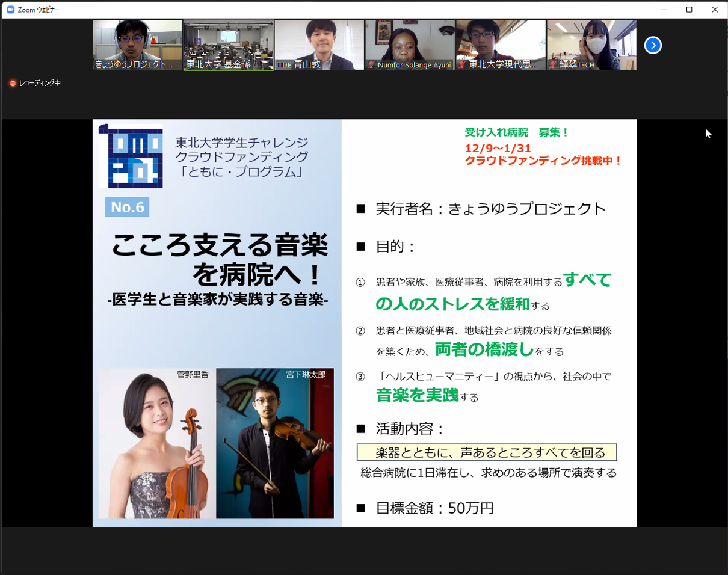The image size is (728, 575).
Task: Click Zoom app icon in title bar
Action: (10, 10)
